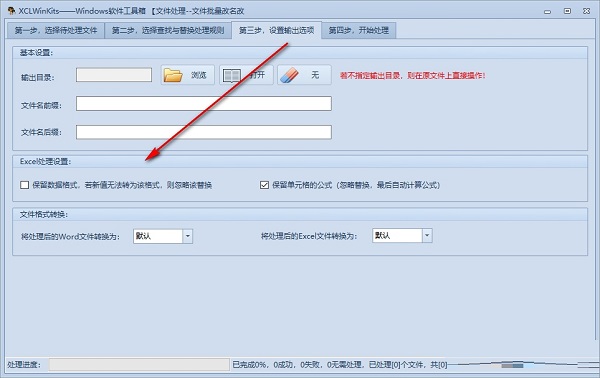600x378 pixels.
Task: Click the 浏览 button label
Action: pos(199,75)
